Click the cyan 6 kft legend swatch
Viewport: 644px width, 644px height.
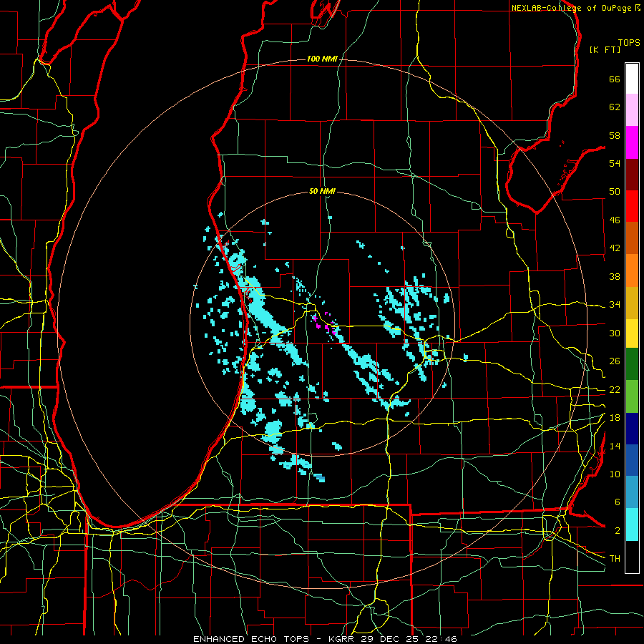click(632, 525)
